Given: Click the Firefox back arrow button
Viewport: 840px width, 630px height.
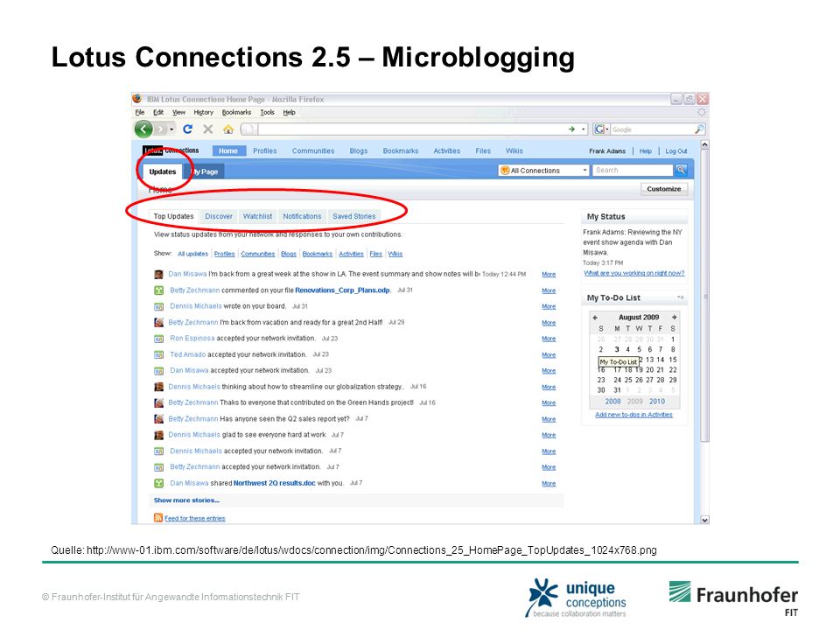Looking at the screenshot, I should point(143,129).
